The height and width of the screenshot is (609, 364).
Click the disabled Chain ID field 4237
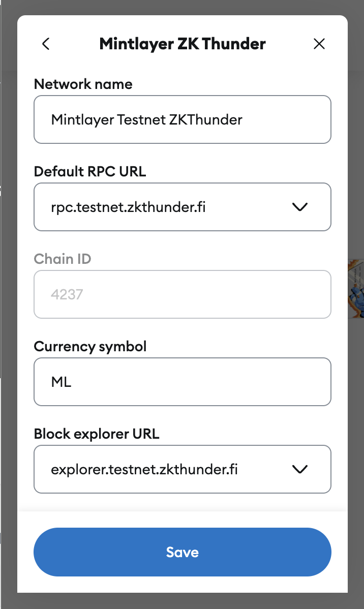pos(182,294)
